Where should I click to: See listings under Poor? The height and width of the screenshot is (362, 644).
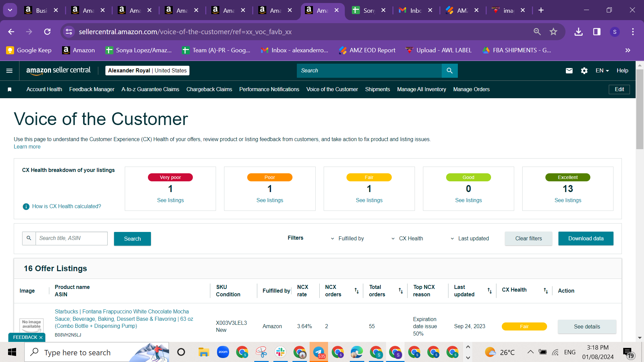tap(270, 200)
